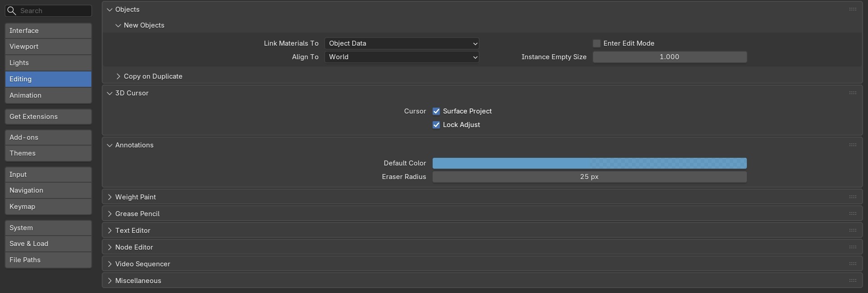Click the 3D Cursor panel grip icon

(853, 93)
